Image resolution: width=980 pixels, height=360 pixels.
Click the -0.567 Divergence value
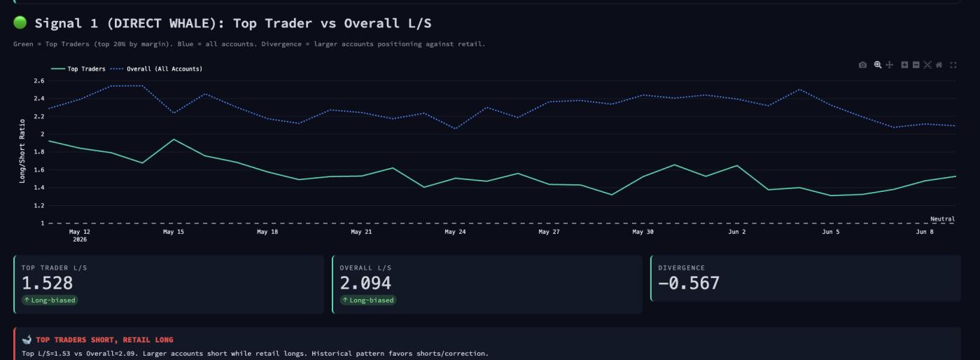click(x=689, y=283)
